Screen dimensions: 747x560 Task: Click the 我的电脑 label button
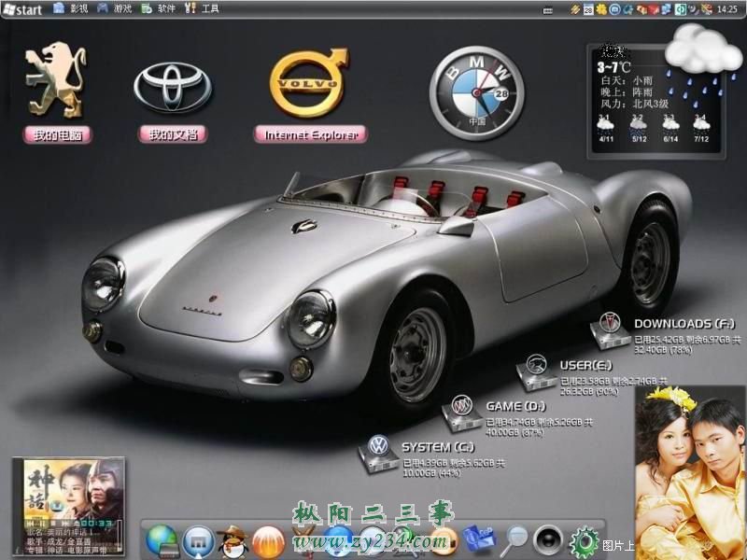point(57,135)
